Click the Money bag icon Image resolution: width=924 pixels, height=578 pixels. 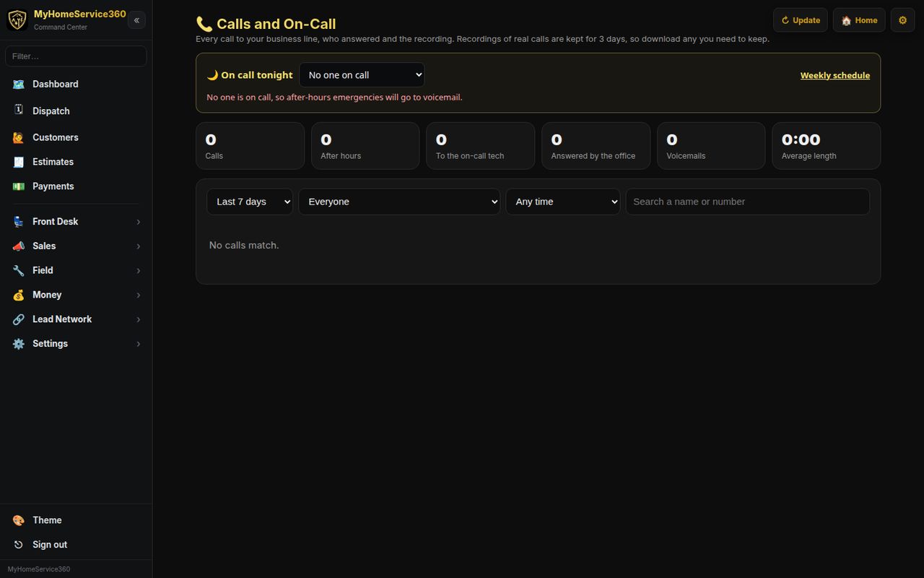19,295
